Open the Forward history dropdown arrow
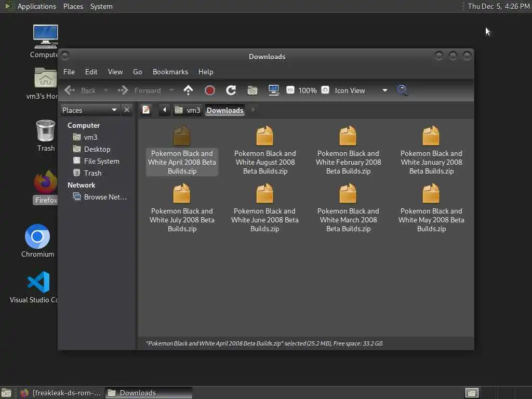This screenshot has height=399, width=532. tap(171, 90)
